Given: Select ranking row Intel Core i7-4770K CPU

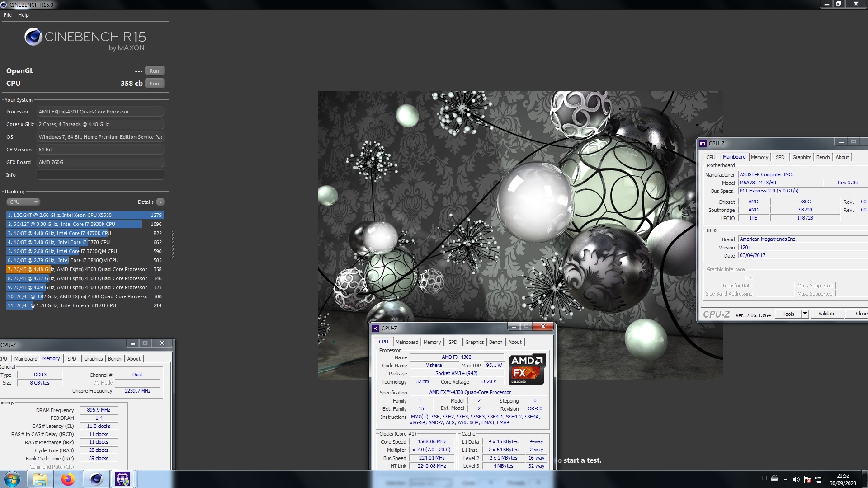Looking at the screenshot, I should click(85, 233).
